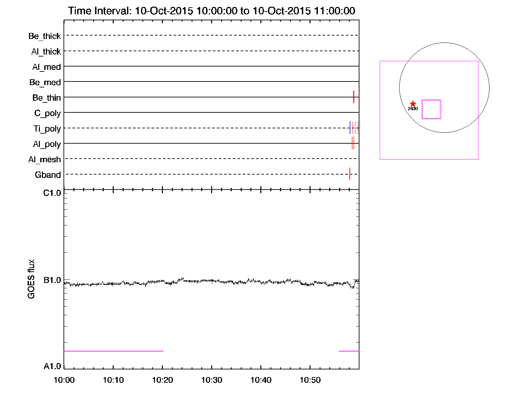
Task: Click the C_poly filter label
Action: [x=48, y=114]
